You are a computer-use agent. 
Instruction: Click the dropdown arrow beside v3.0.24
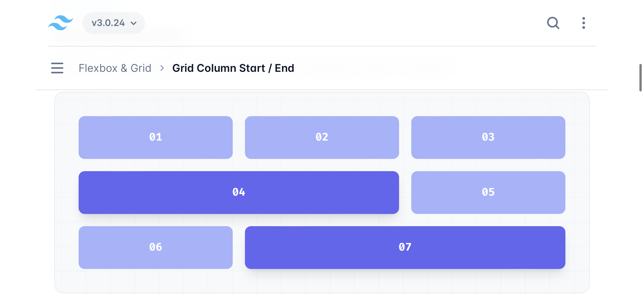134,23
